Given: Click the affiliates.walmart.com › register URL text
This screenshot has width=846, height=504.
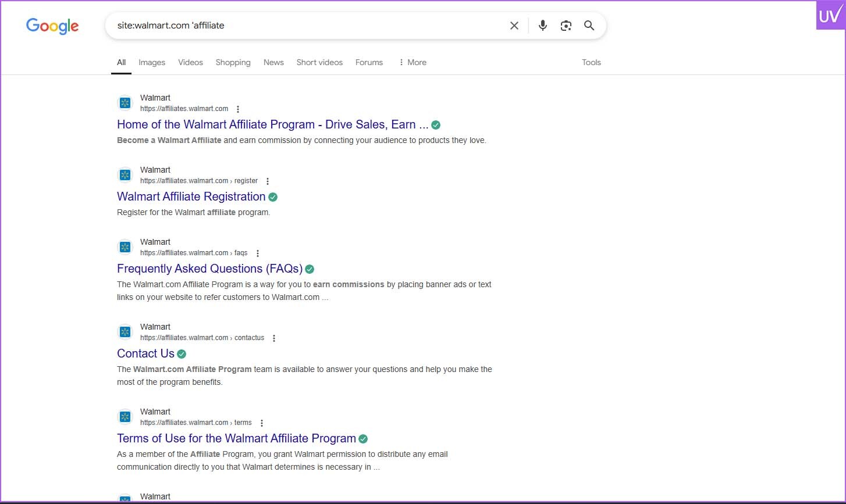Looking at the screenshot, I should (x=199, y=181).
